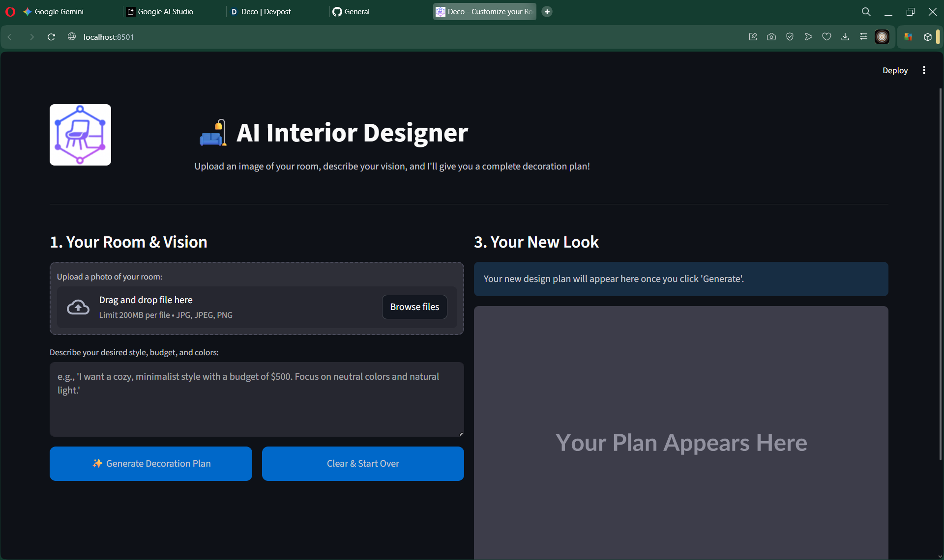Focus the style description text area
Viewport: 944px width, 560px height.
click(x=257, y=399)
